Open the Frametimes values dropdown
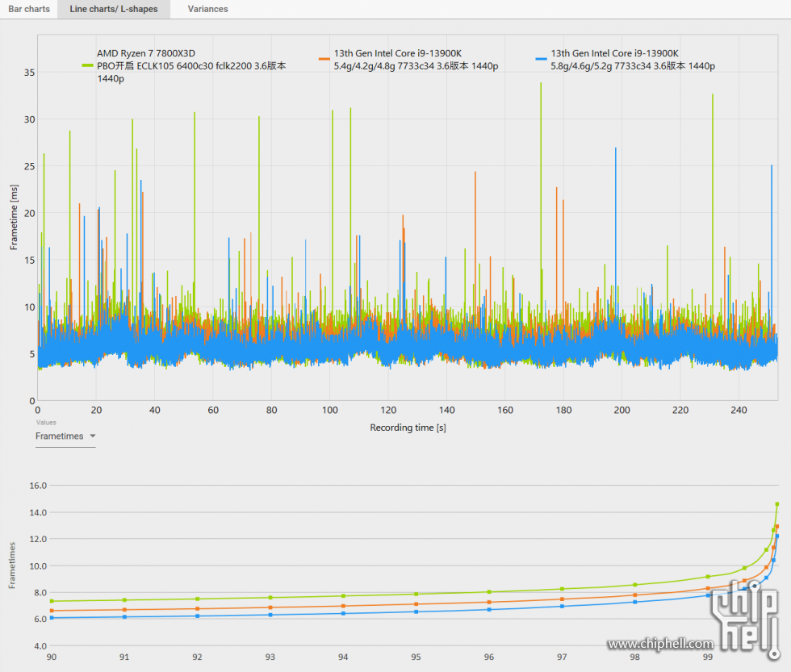The image size is (791, 672). (65, 436)
